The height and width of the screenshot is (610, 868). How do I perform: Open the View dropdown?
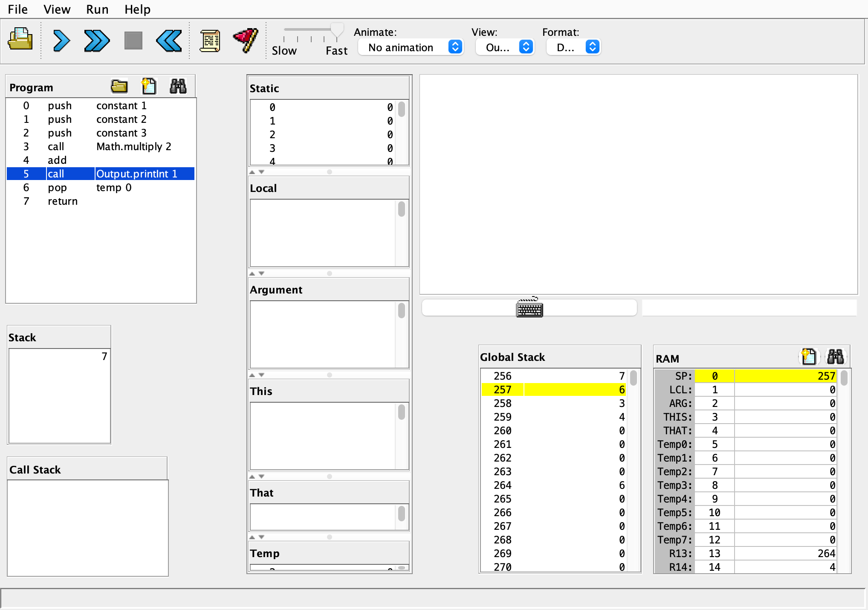point(505,47)
